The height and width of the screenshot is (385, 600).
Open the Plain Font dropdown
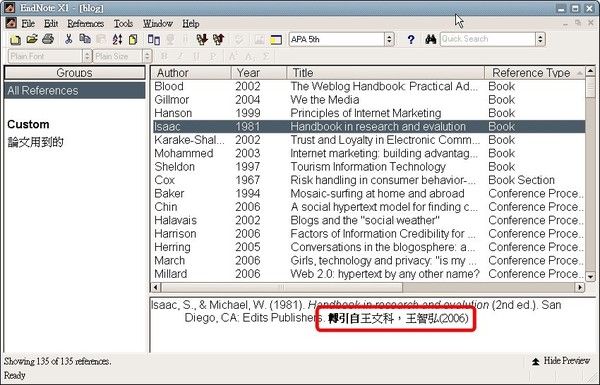coord(87,57)
